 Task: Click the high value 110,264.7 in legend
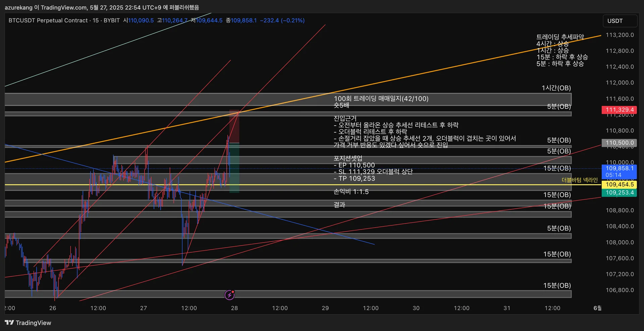click(175, 20)
